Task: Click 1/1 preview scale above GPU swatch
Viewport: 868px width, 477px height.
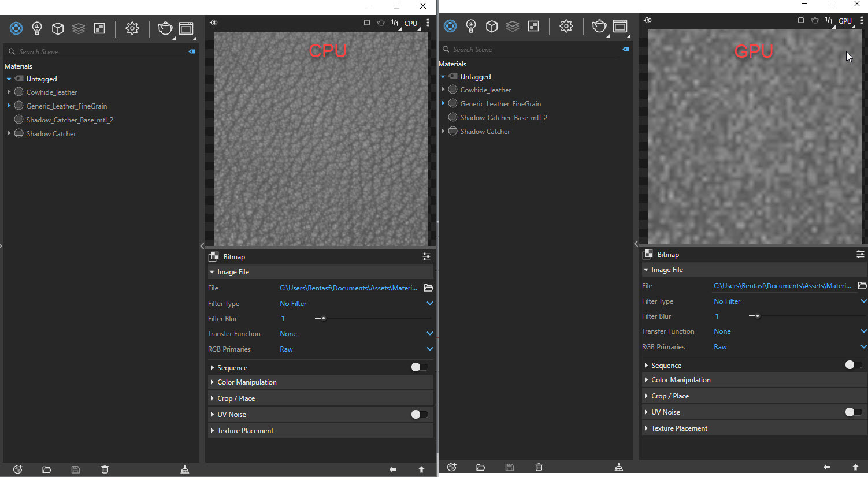Action: (x=829, y=21)
